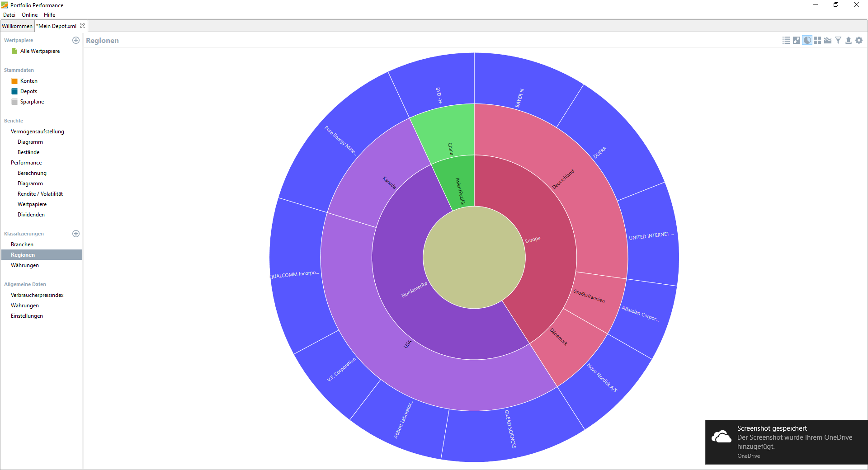Open Verbraucherpreisindex data
The height and width of the screenshot is (470, 868).
click(37, 295)
